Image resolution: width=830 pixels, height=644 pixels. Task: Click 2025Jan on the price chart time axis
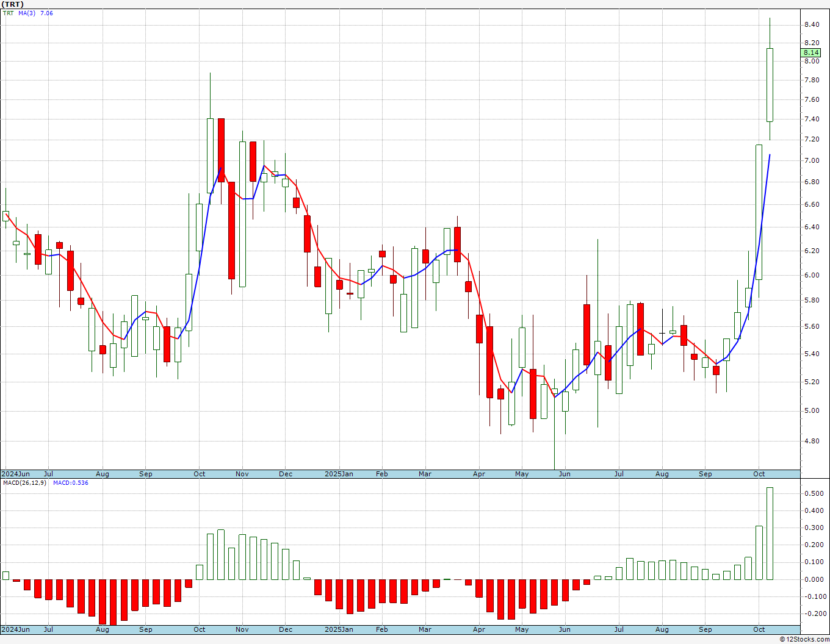tap(339, 474)
